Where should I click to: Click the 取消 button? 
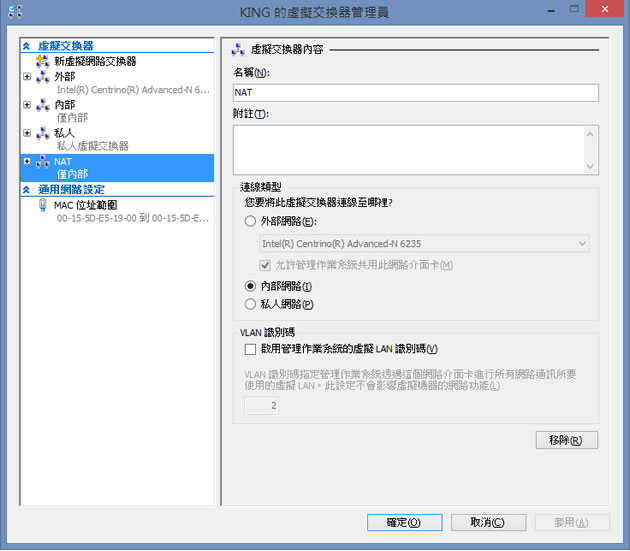(x=488, y=522)
